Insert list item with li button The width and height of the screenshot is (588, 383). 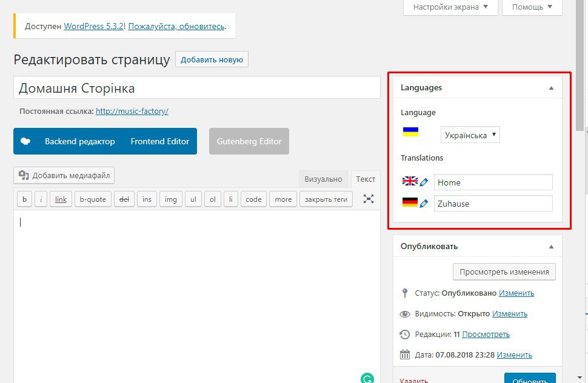click(x=230, y=199)
